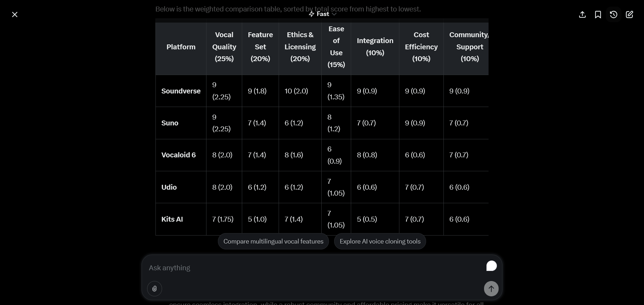Click Vocaloid 6 Integration 8 (0.8)
Viewport: 644px width, 305px height.
(x=367, y=155)
